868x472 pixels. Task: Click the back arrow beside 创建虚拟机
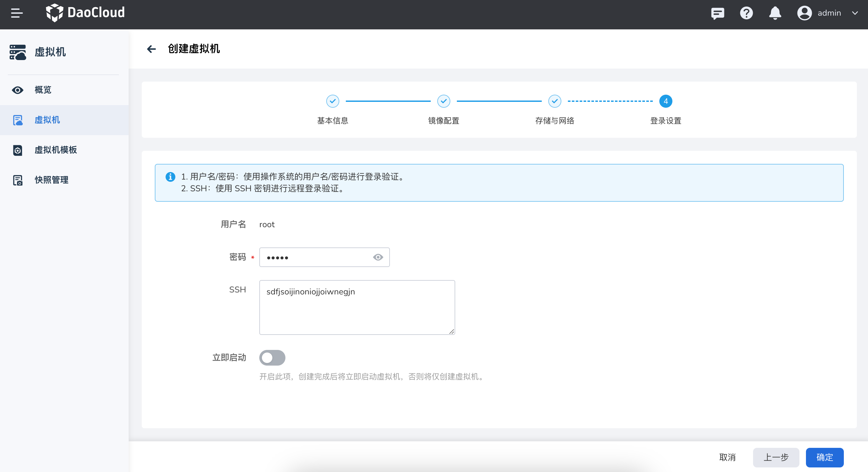152,49
